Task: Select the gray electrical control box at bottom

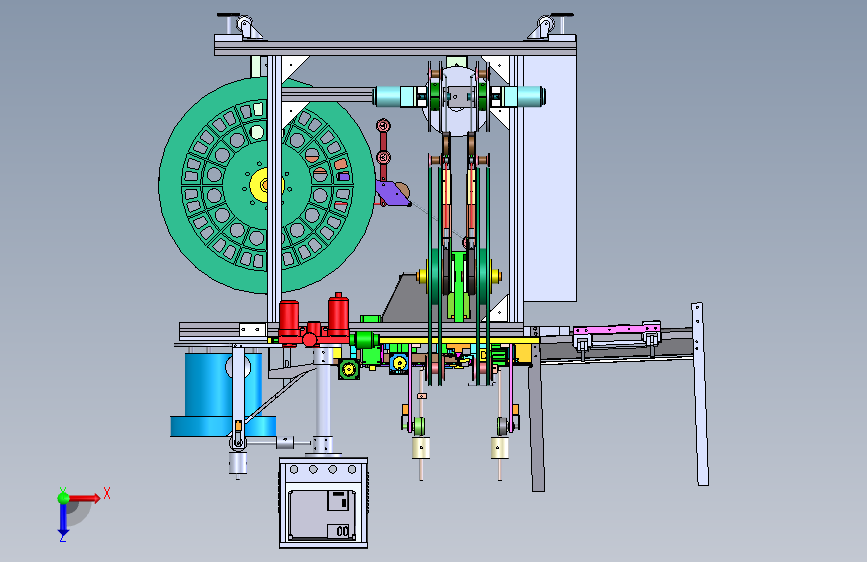Action: [x=323, y=503]
